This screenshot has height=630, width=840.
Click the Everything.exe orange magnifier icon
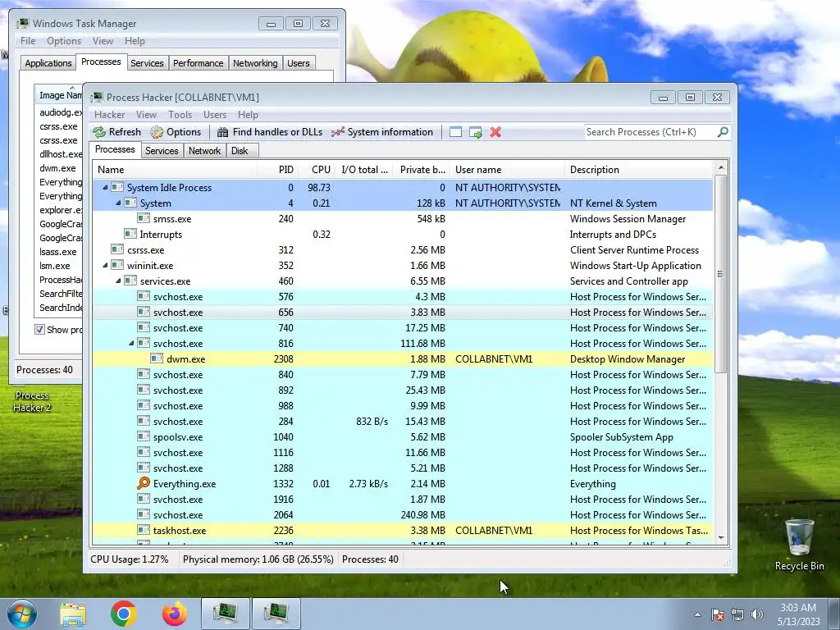(x=143, y=484)
